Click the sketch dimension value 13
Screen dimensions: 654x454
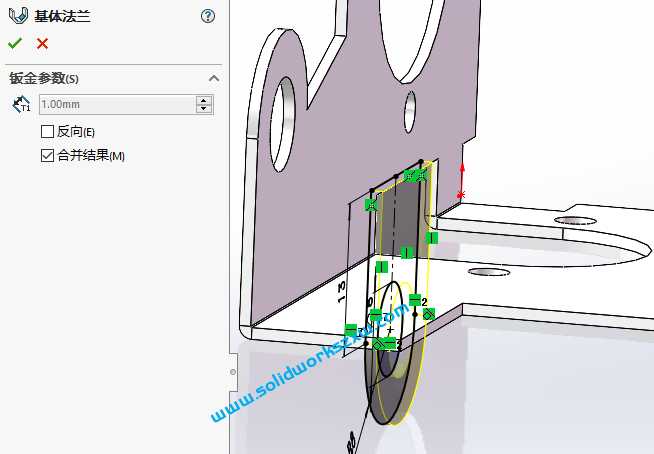pos(341,292)
